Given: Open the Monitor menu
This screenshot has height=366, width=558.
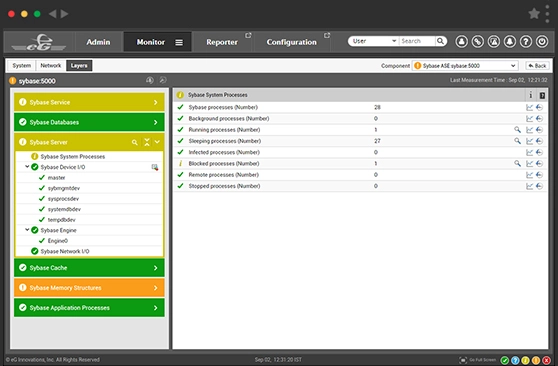Looking at the screenshot, I should pyautogui.click(x=151, y=42).
